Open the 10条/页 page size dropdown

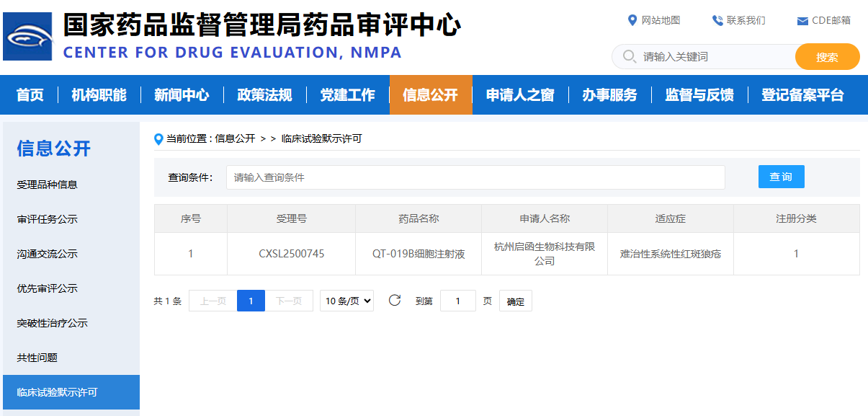(346, 301)
